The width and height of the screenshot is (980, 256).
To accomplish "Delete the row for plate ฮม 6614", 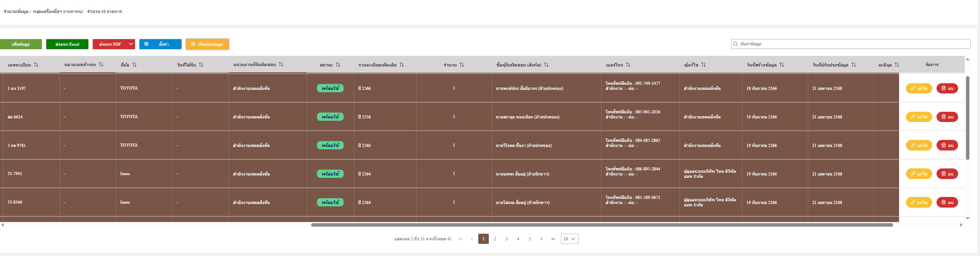I will pos(947,117).
